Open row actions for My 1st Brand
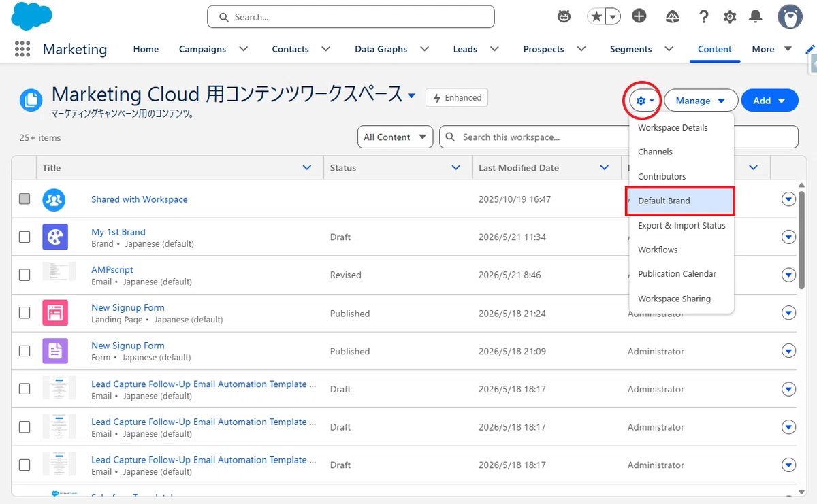Image resolution: width=817 pixels, height=504 pixels. 789,237
